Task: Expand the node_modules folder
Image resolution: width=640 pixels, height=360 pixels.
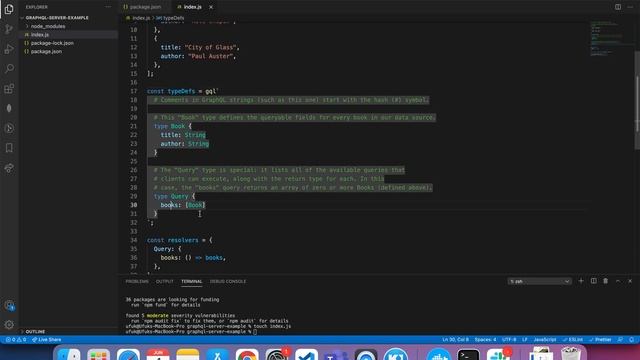Action: tap(48, 26)
